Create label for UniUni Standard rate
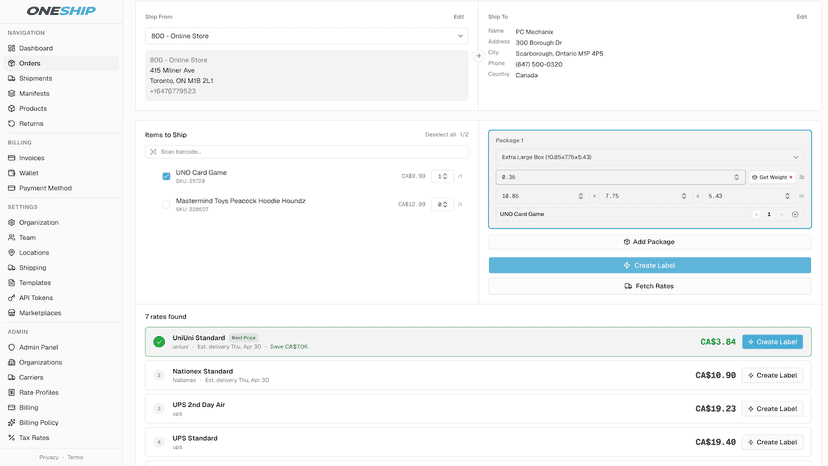828x466 pixels. coord(773,342)
